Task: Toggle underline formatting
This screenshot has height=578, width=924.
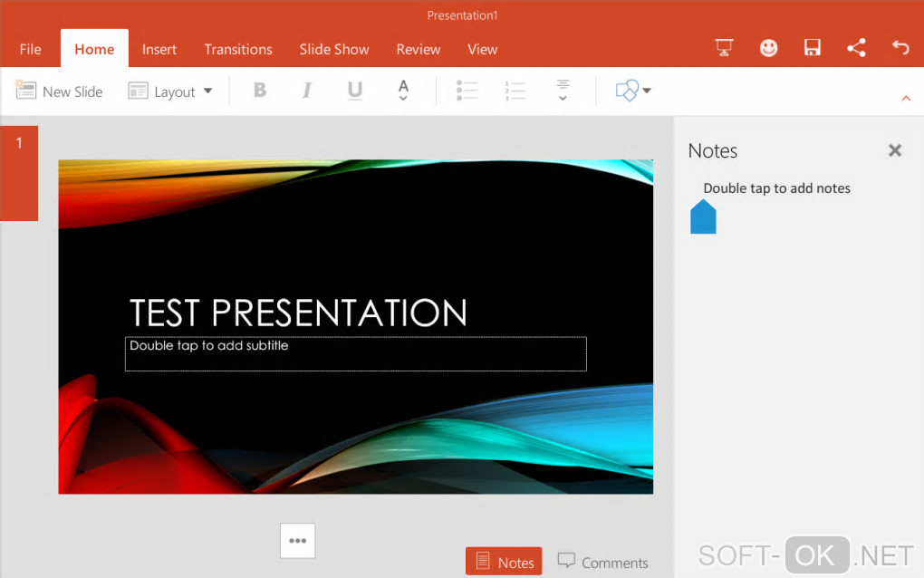Action: 355,91
